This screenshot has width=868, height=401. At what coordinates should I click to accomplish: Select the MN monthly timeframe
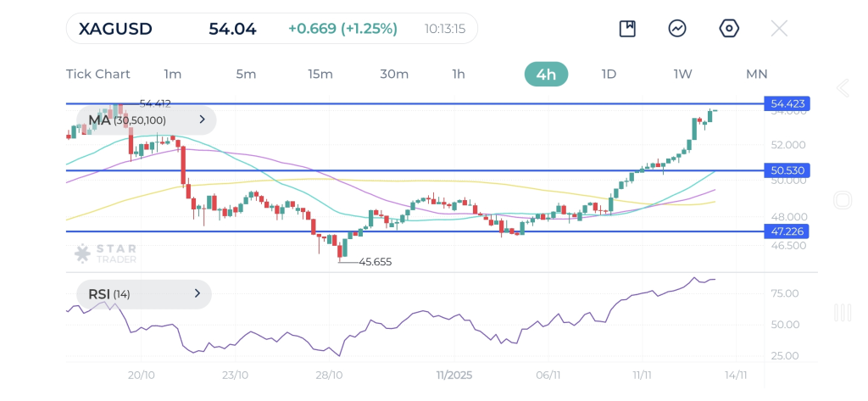(x=756, y=74)
